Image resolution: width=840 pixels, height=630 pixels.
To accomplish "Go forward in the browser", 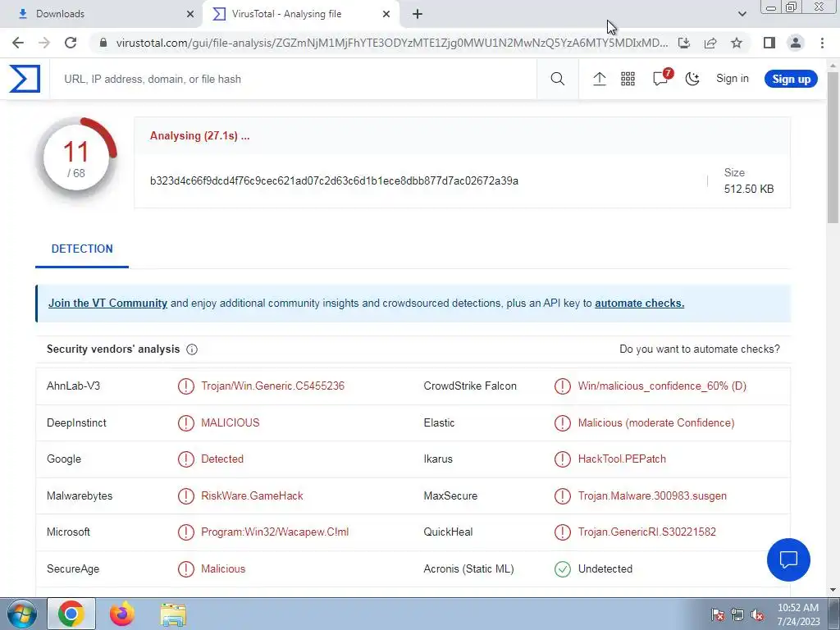I will click(x=44, y=43).
